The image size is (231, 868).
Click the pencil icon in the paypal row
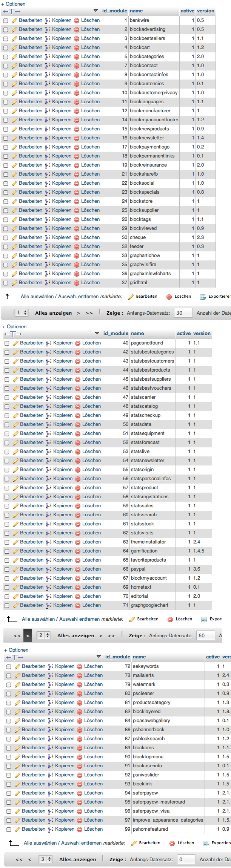[15, 569]
